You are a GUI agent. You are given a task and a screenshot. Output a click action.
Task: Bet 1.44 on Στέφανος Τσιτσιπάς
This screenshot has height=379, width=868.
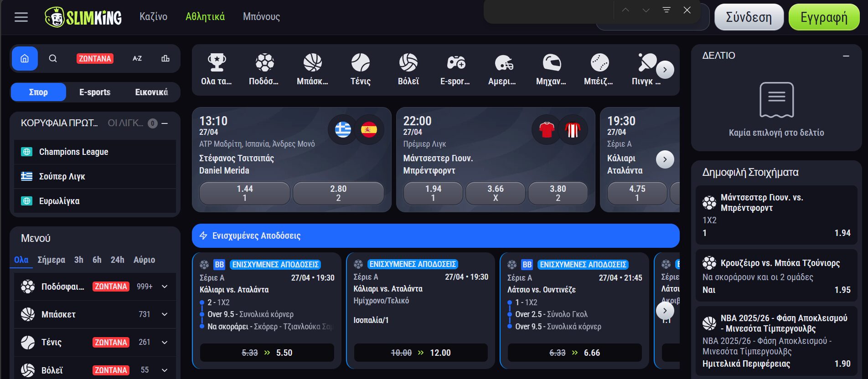point(245,193)
